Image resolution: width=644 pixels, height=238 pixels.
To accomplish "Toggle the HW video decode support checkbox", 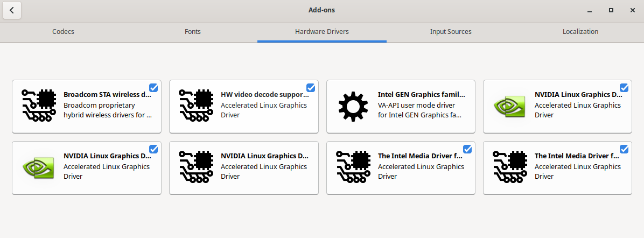I will tap(311, 88).
